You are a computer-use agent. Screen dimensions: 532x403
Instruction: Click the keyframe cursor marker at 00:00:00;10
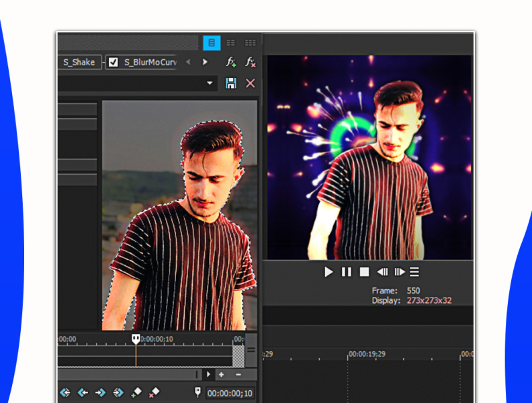point(136,339)
